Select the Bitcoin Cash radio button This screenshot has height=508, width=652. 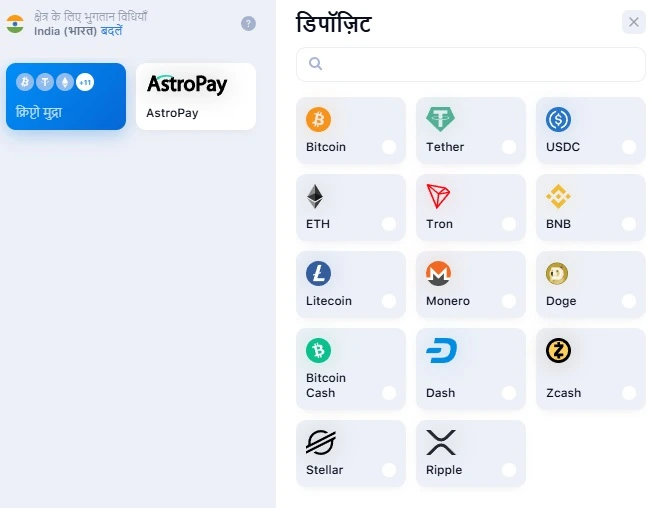[x=389, y=393]
